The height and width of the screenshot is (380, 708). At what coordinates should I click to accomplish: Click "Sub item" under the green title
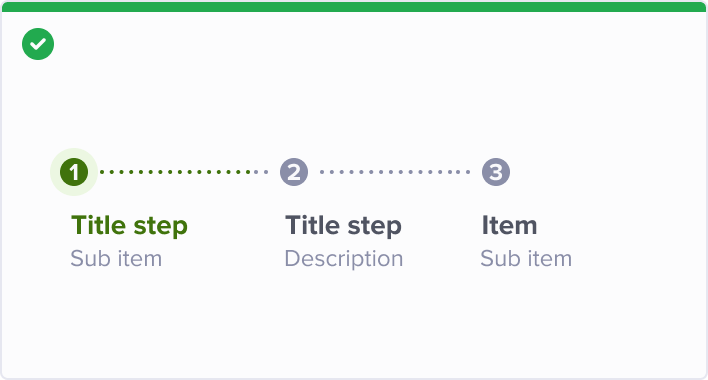tap(116, 259)
